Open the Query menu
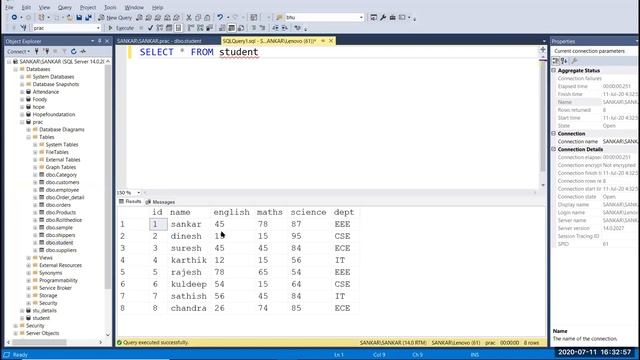The width and height of the screenshot is (640, 360). click(64, 7)
